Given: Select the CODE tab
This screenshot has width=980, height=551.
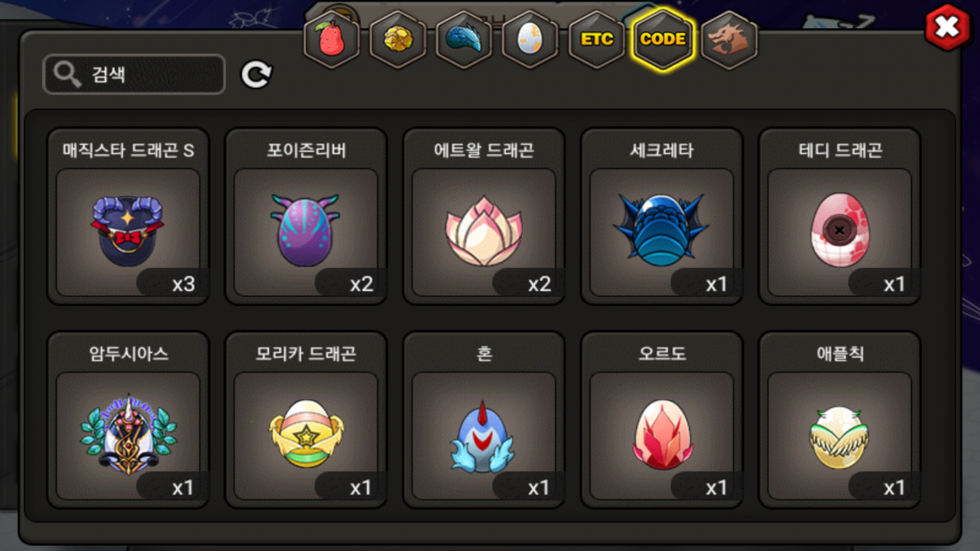Looking at the screenshot, I should 663,39.
